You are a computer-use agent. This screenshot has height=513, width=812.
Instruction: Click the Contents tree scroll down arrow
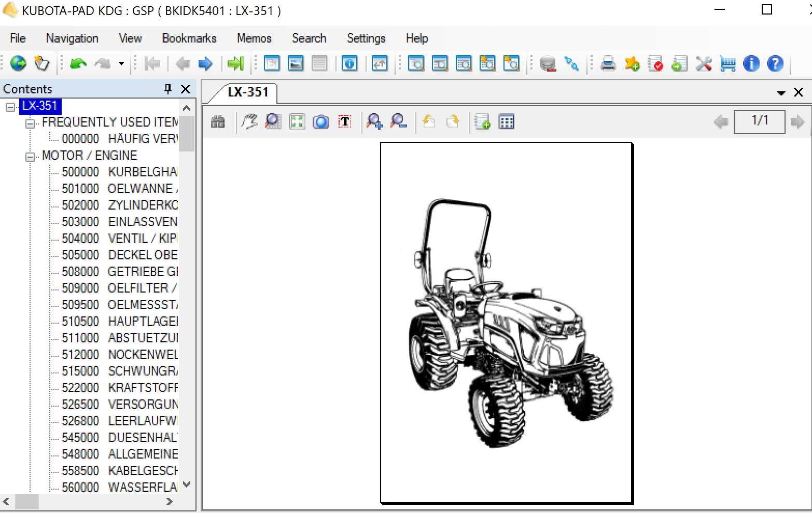pyautogui.click(x=187, y=485)
